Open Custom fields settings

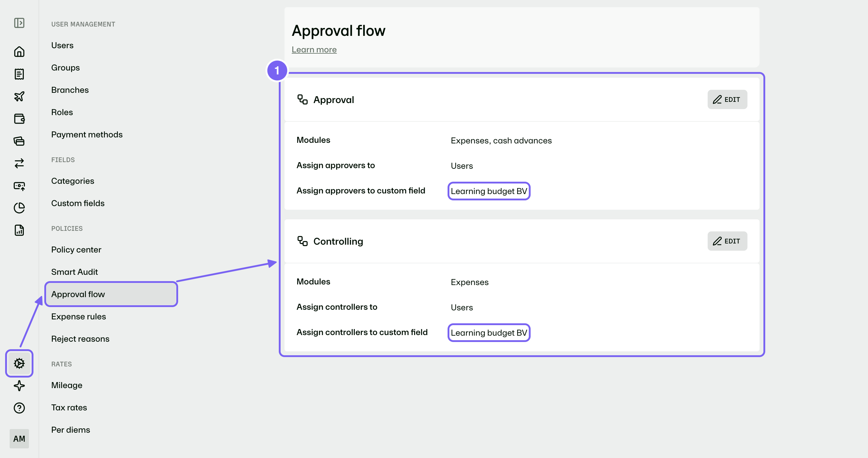(x=78, y=203)
